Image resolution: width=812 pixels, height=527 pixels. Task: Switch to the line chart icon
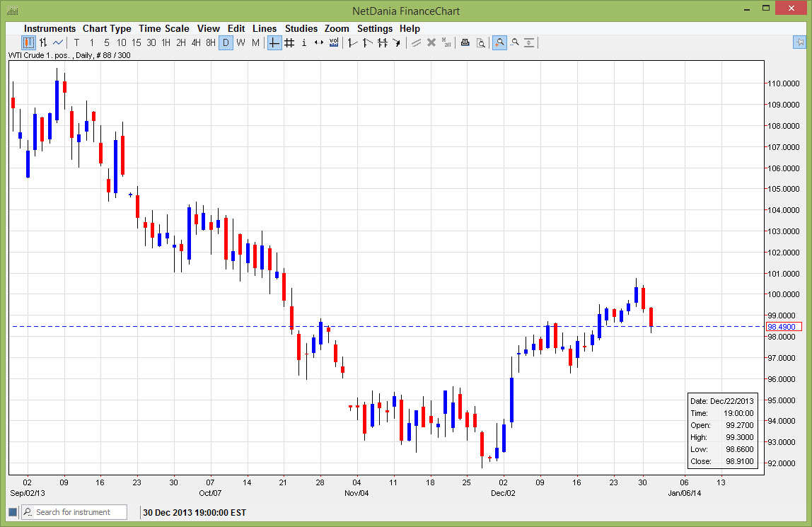click(58, 42)
